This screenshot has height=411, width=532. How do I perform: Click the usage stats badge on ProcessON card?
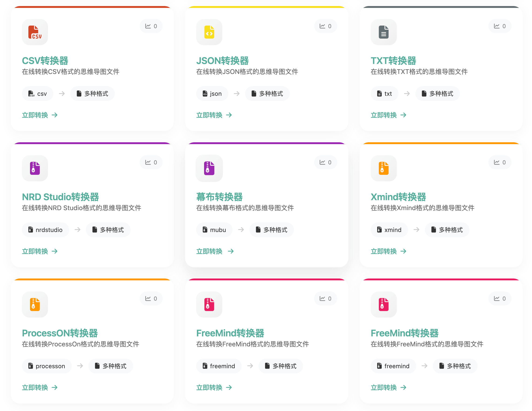(x=151, y=298)
